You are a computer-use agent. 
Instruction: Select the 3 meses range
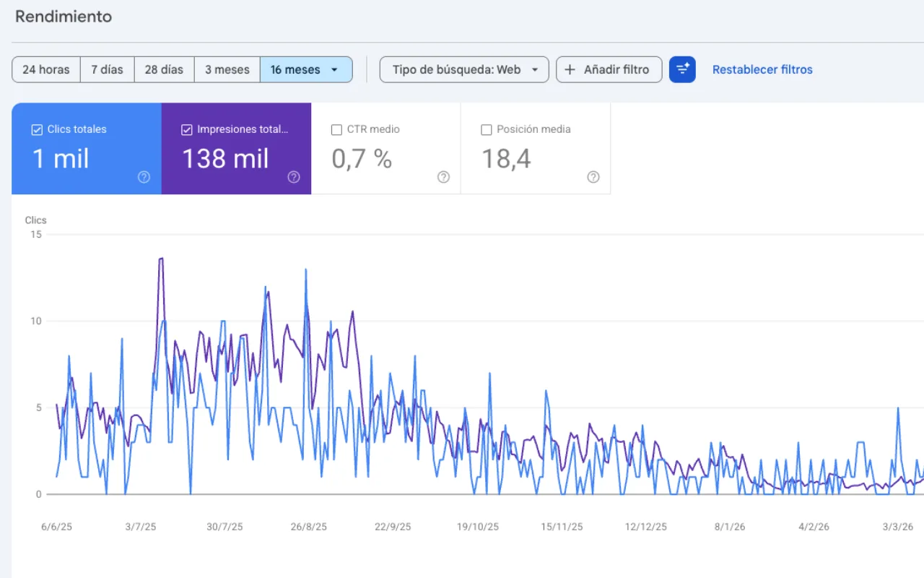(x=227, y=69)
